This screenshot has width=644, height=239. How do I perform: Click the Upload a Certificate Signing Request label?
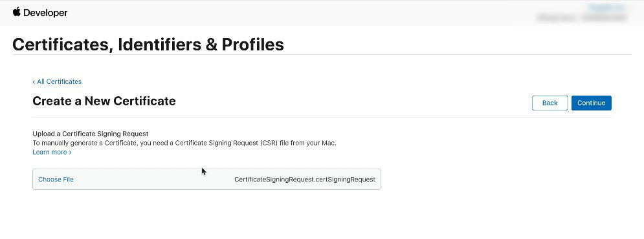pos(91,134)
